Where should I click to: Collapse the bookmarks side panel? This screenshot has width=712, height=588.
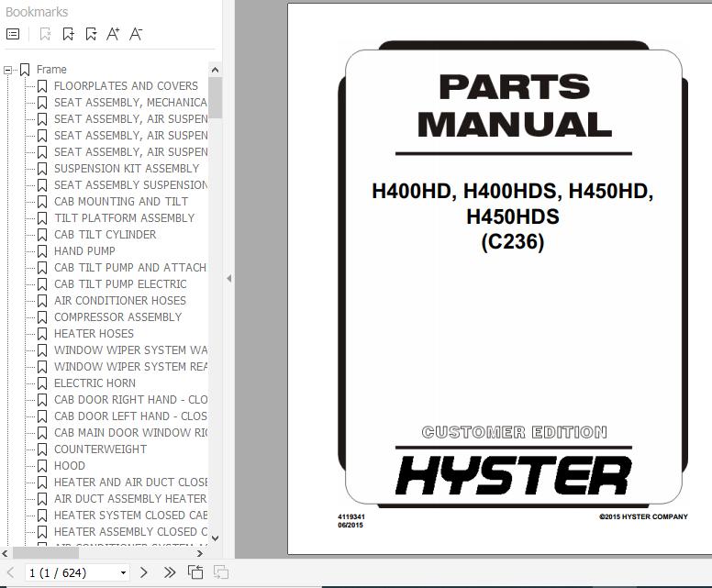click(228, 278)
